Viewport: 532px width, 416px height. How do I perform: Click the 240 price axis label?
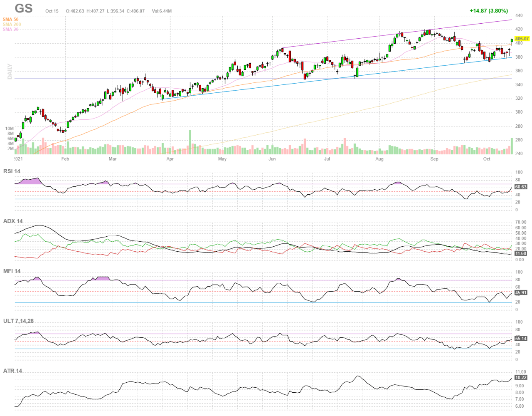click(x=519, y=154)
